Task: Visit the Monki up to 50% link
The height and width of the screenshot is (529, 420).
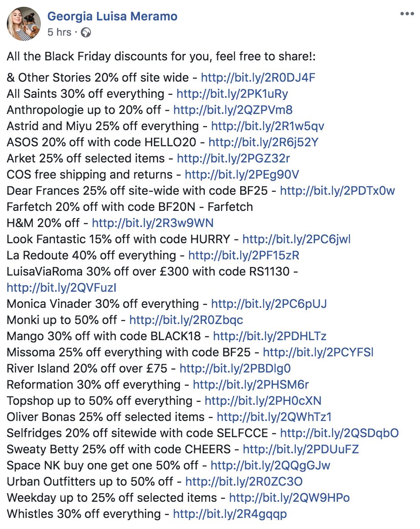Action: click(x=186, y=320)
